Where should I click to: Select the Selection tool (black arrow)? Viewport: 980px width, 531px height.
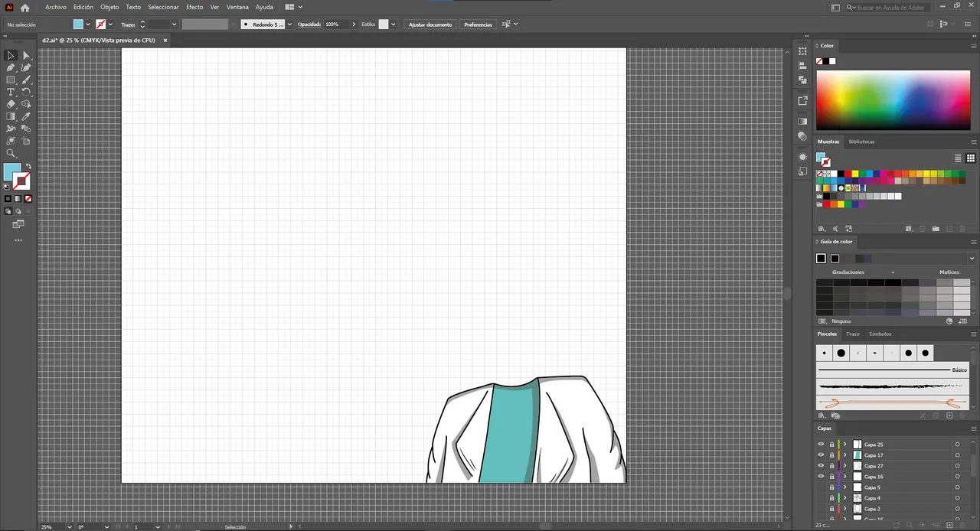pyautogui.click(x=11, y=55)
